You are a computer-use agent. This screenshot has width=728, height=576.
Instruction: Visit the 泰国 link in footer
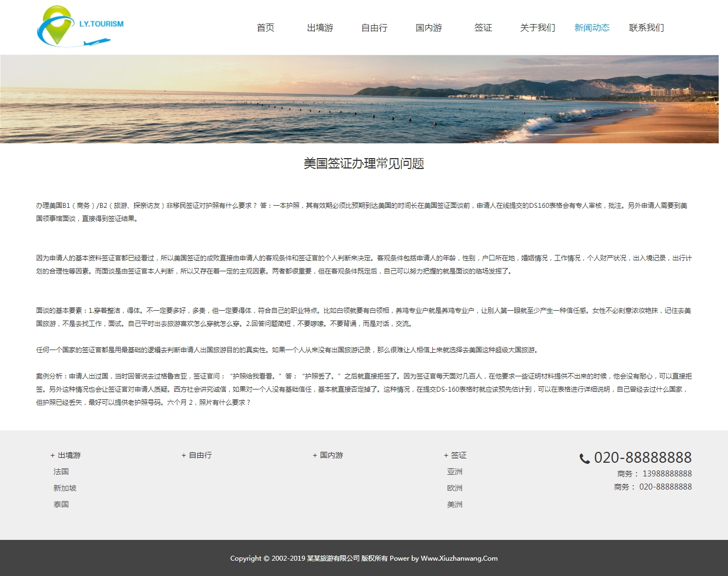[x=61, y=504]
